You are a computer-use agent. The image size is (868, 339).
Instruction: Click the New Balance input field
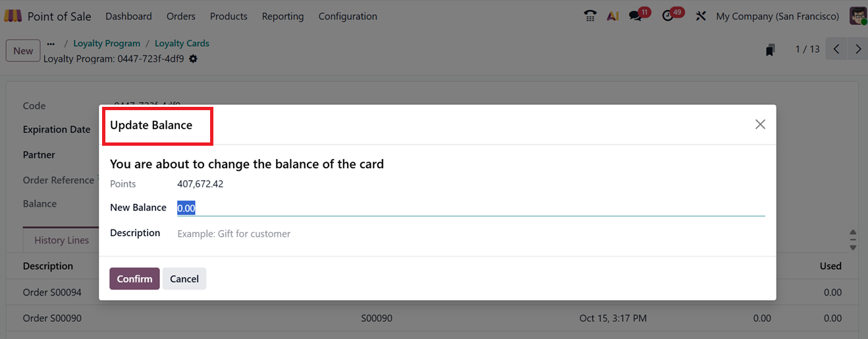[x=470, y=208]
